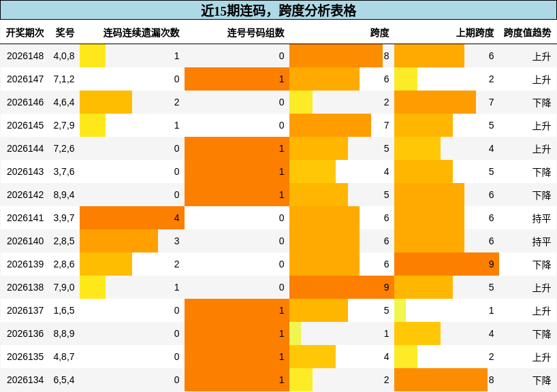557x392 pixels.
Task: Click trend 持平 in row 2026141
Action: click(541, 218)
